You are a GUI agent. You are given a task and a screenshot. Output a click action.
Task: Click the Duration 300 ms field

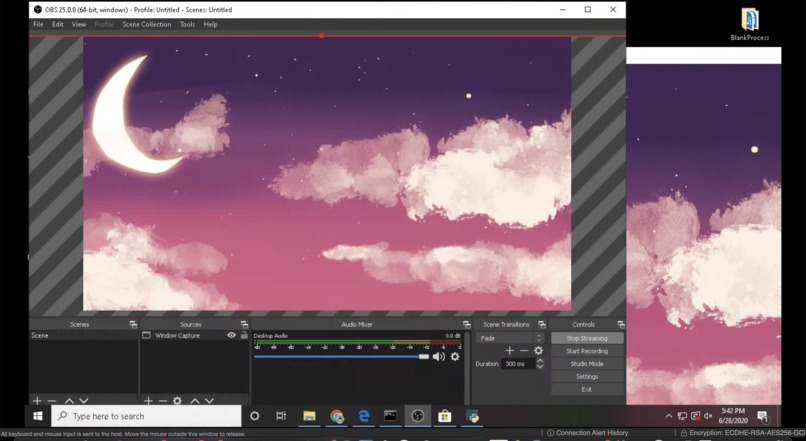click(519, 364)
